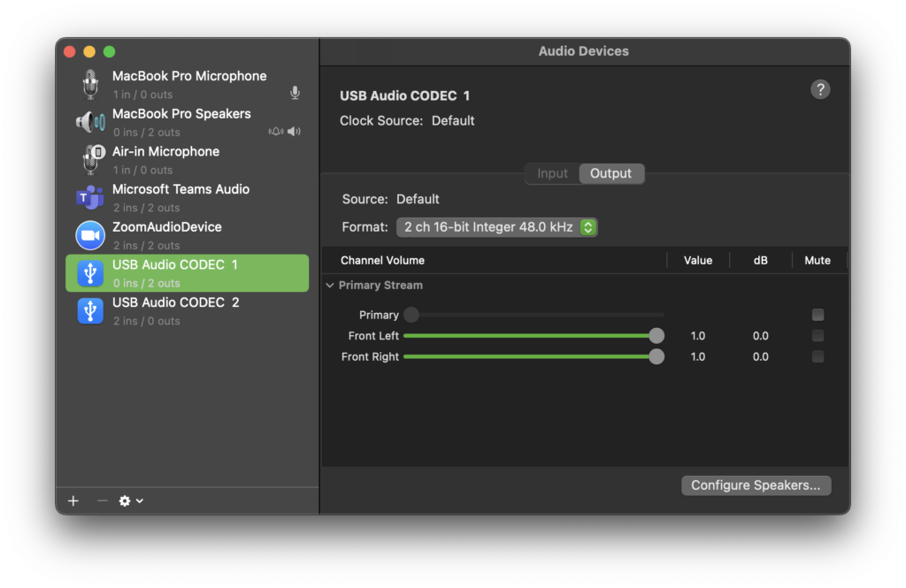
Task: Select the Output tab
Action: (610, 173)
